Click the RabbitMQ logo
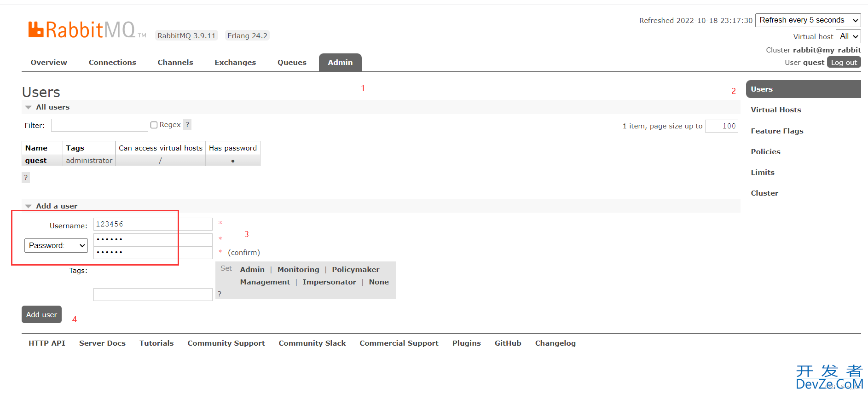The height and width of the screenshot is (394, 868). point(87,29)
